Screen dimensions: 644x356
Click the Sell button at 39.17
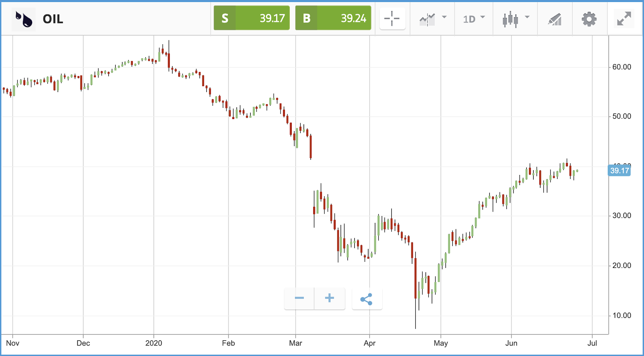click(252, 18)
